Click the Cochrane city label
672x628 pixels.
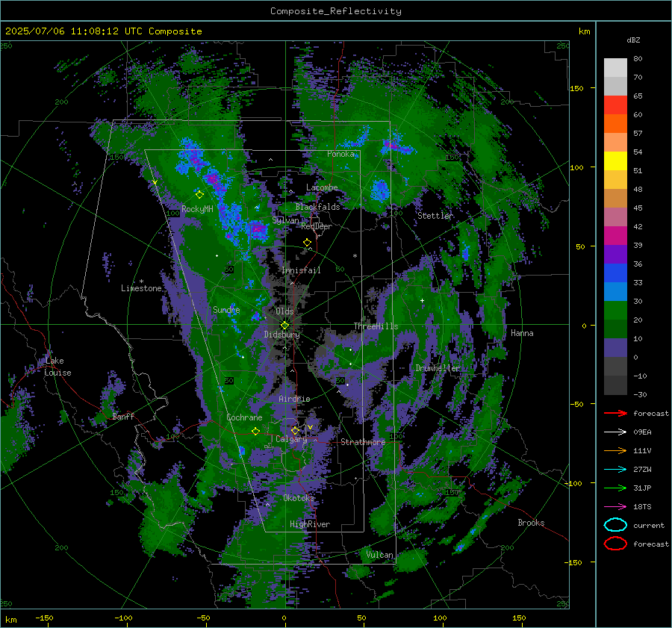point(244,417)
